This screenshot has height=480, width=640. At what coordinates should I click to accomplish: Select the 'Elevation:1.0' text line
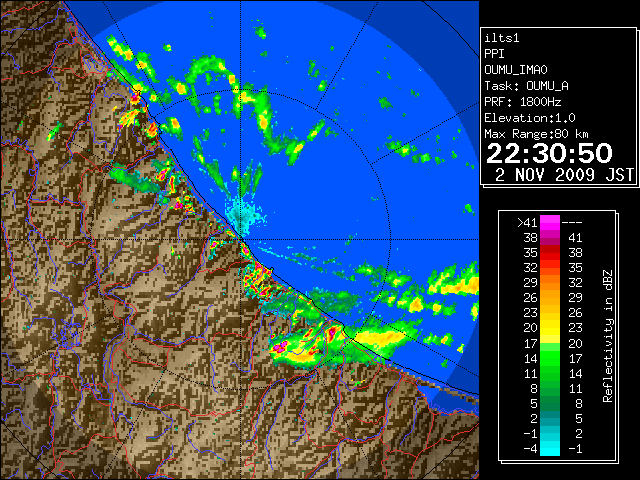[530, 118]
